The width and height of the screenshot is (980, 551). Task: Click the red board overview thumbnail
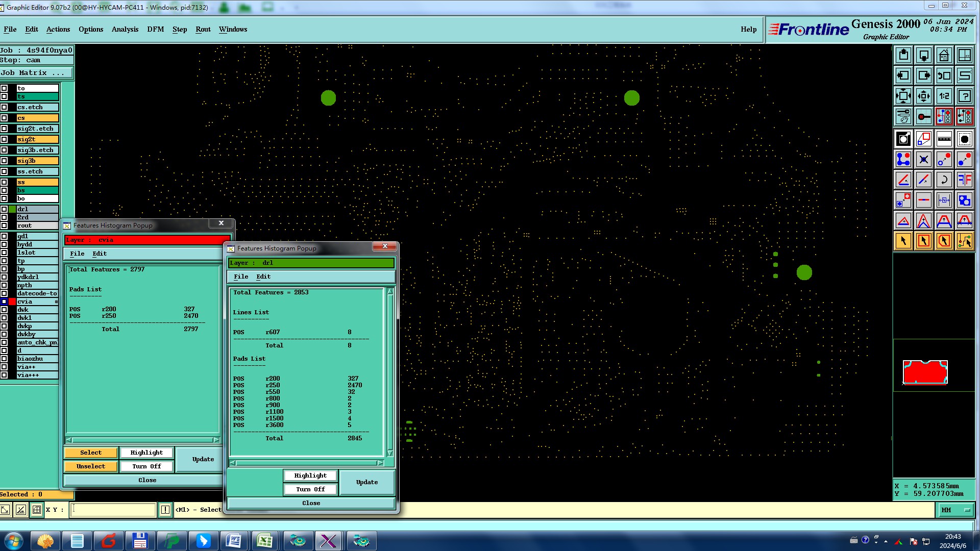(925, 372)
